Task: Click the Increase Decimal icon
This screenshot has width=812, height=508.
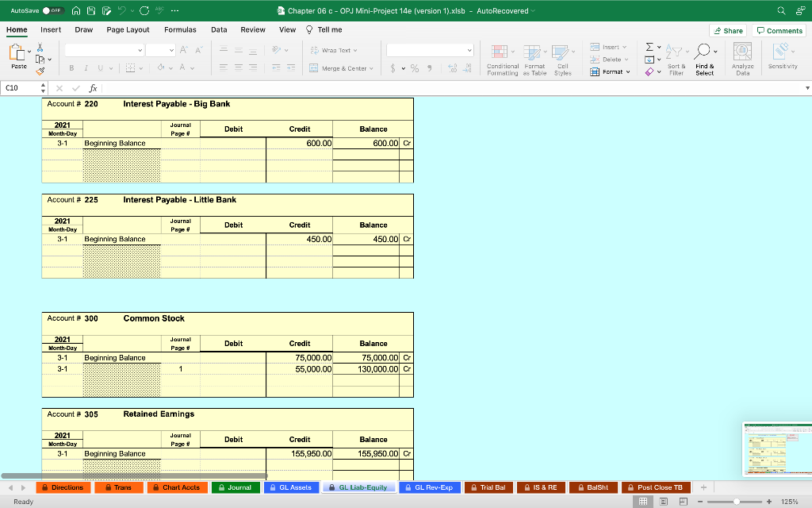Action: tap(453, 68)
